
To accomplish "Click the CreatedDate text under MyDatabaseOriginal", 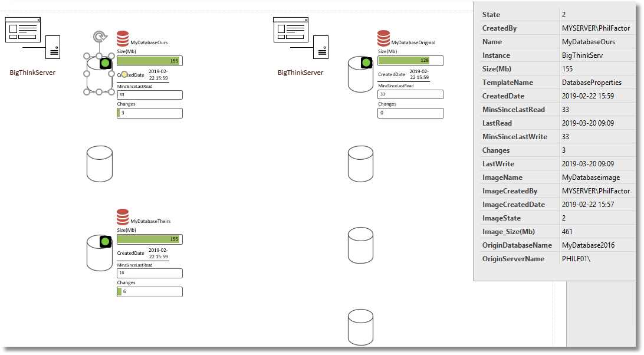I will tap(392, 74).
